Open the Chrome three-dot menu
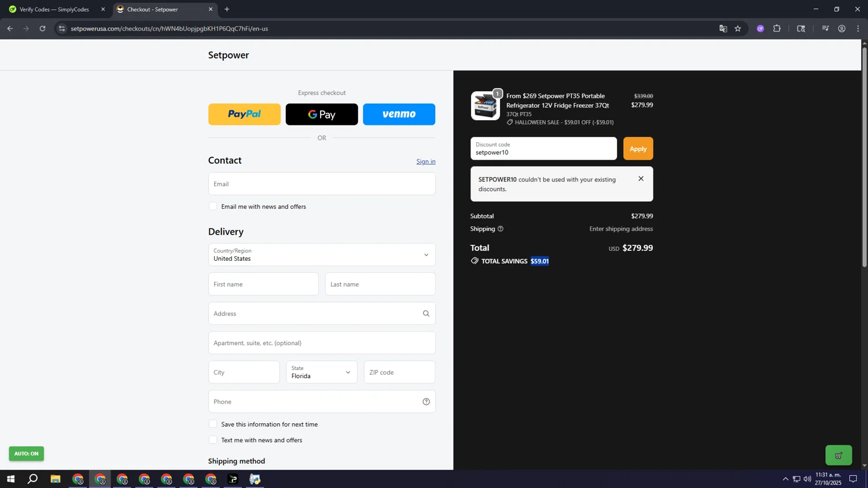Viewport: 868px width, 488px height. click(858, 28)
